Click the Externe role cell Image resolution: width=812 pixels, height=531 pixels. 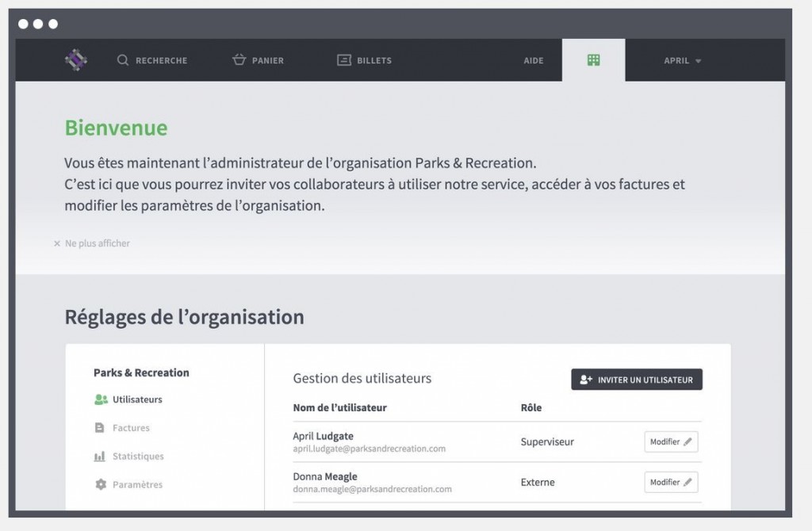(538, 483)
